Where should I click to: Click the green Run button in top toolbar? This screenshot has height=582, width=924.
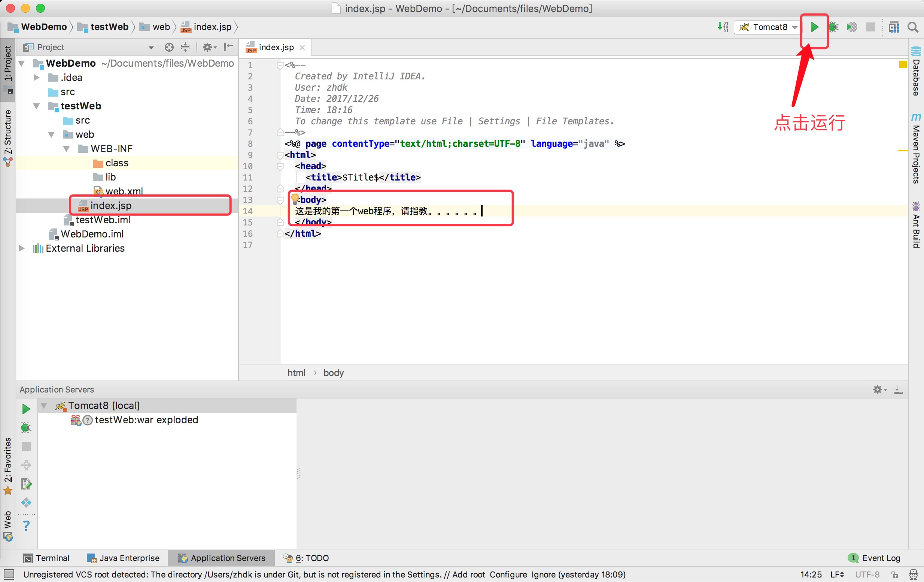point(814,27)
